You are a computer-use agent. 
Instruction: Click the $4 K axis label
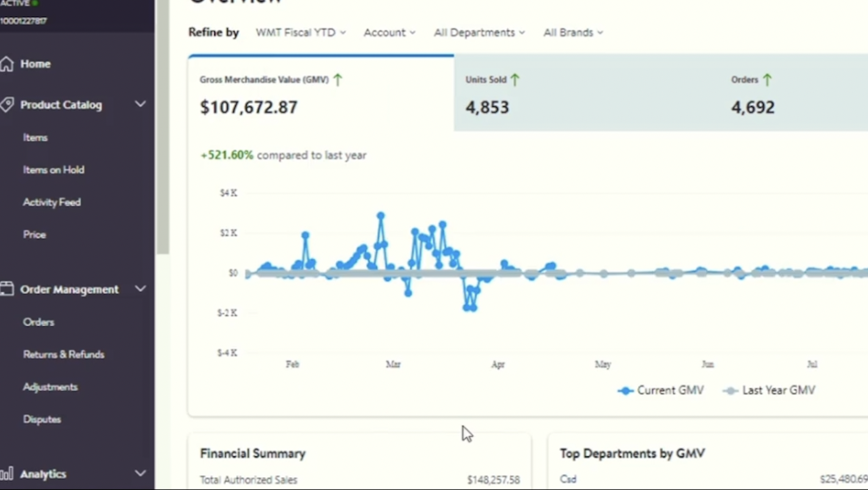229,193
